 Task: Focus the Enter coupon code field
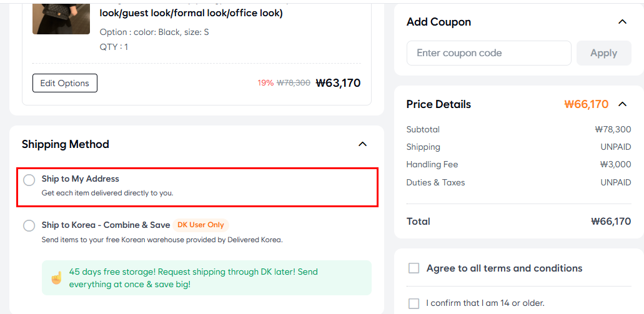[488, 53]
